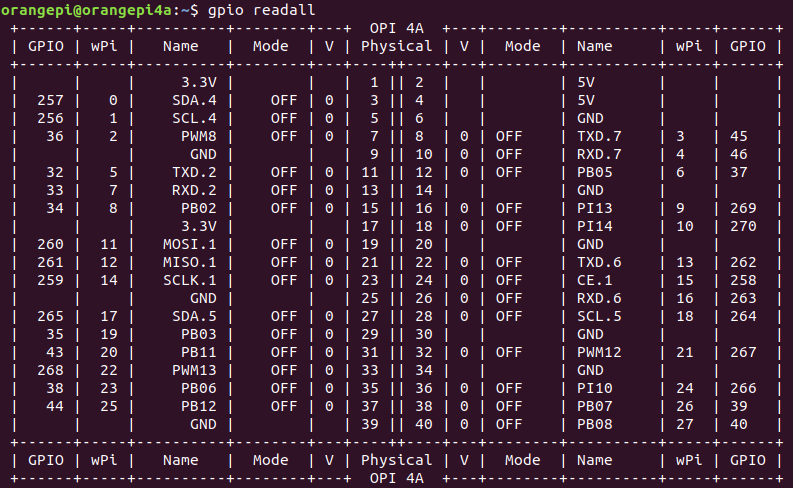Click the PWM12 name entry
The image size is (793, 488).
click(599, 352)
